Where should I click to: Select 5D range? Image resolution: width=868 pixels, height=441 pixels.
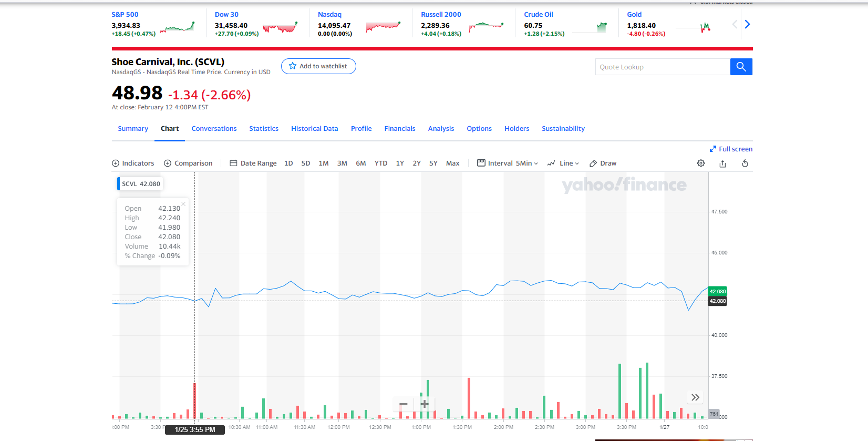click(306, 163)
